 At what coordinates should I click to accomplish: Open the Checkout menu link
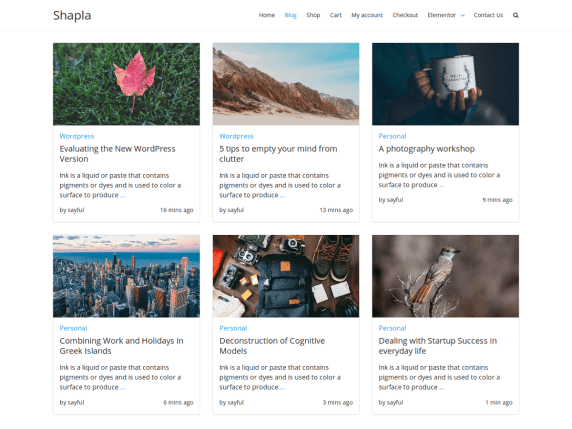(x=405, y=15)
